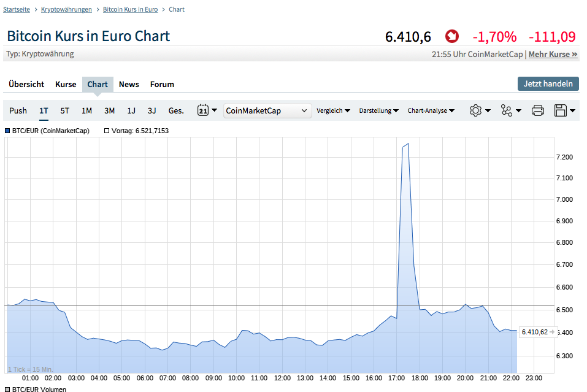Click the 17:00 time axis label

[396, 378]
